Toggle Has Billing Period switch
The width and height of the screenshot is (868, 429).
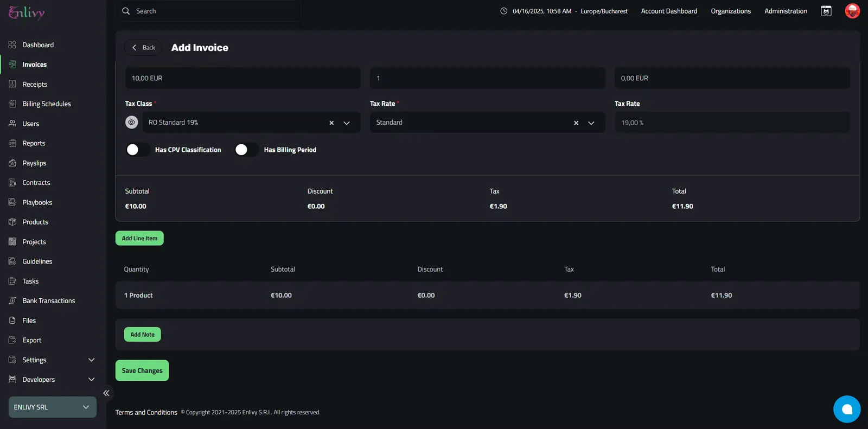point(247,150)
